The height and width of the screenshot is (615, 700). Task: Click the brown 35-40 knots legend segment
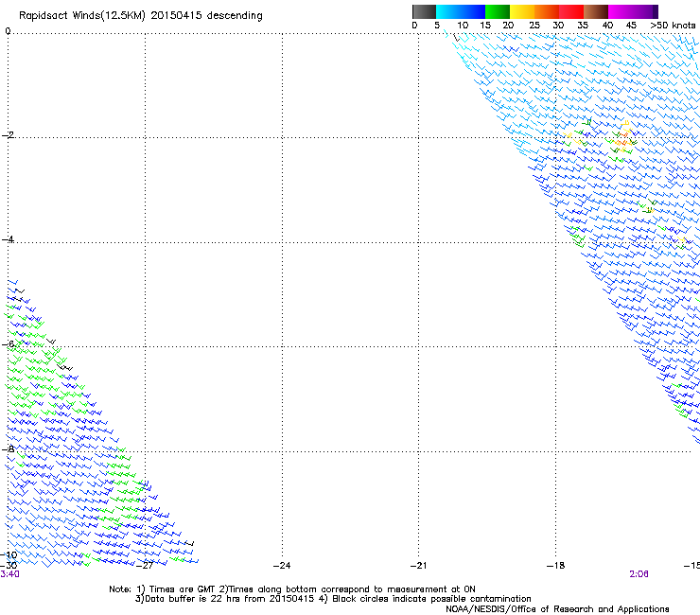coord(596,11)
